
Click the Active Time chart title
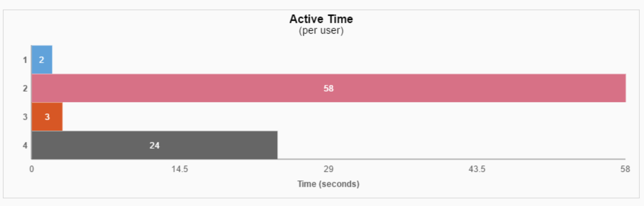(x=321, y=19)
